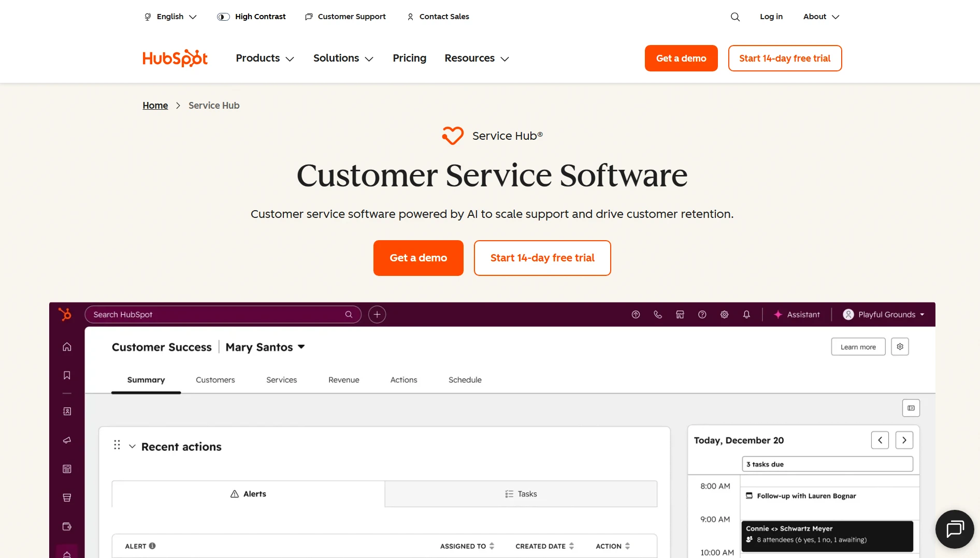
Task: Open the contacts icon in the left sidebar
Action: (67, 411)
